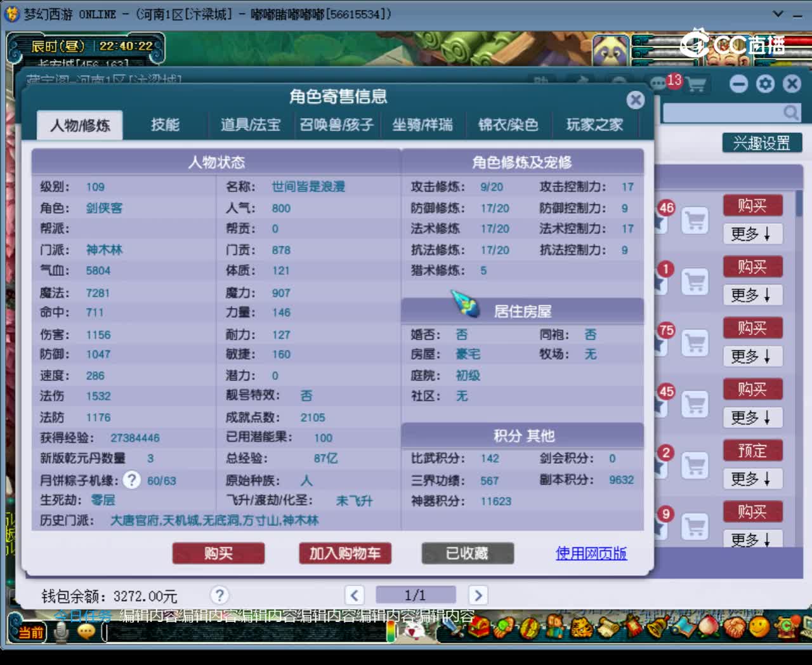The height and width of the screenshot is (665, 812).
Task: Click the scroll icon in bottom toolbar
Action: pos(608,628)
